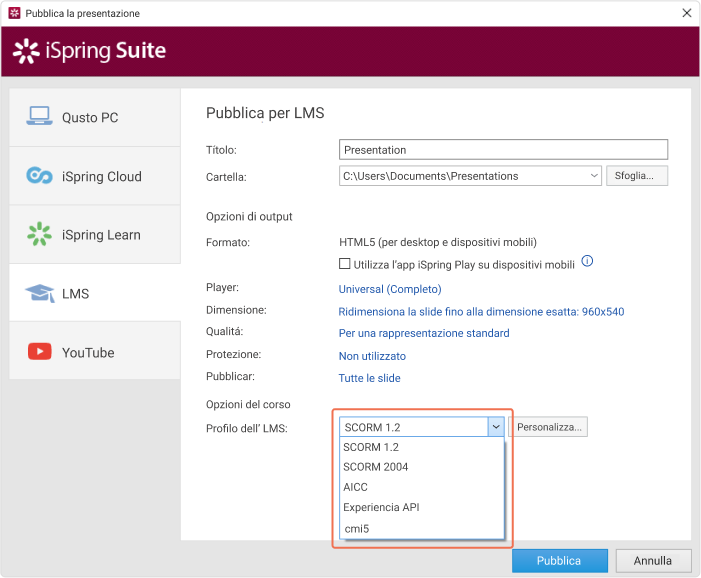Click the Sfoglia... browse button
This screenshot has width=701, height=578.
point(637,176)
